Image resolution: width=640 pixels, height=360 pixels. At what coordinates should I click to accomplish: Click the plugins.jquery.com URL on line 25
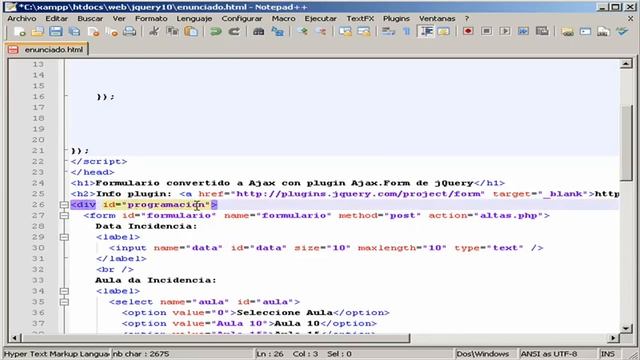(360, 194)
